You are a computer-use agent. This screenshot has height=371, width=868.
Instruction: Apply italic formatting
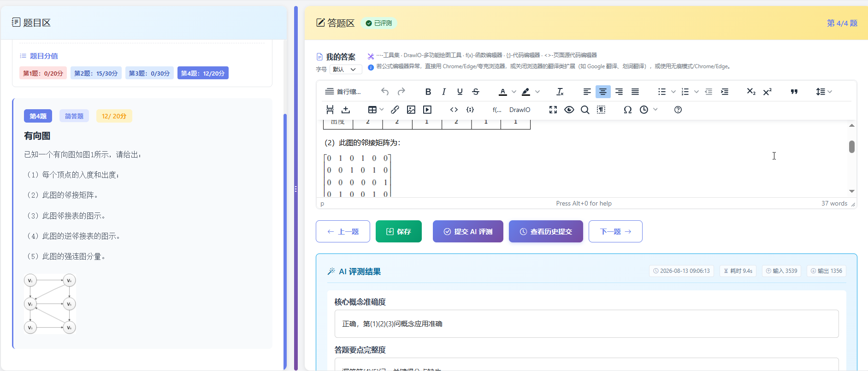[444, 92]
